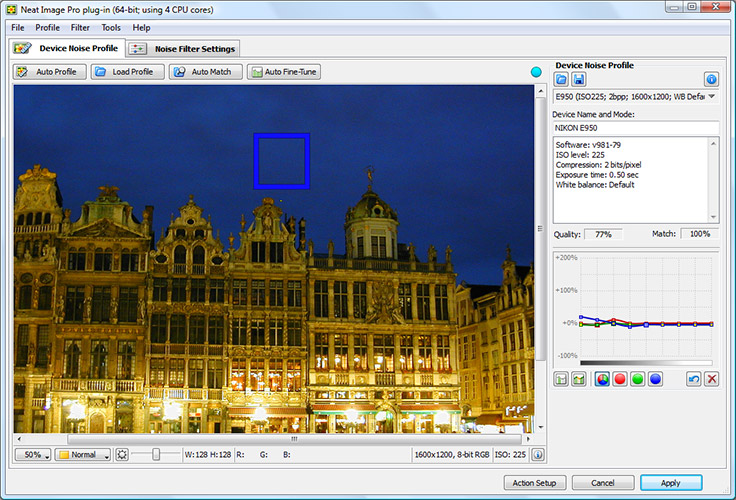Open the Help menu

141,28
